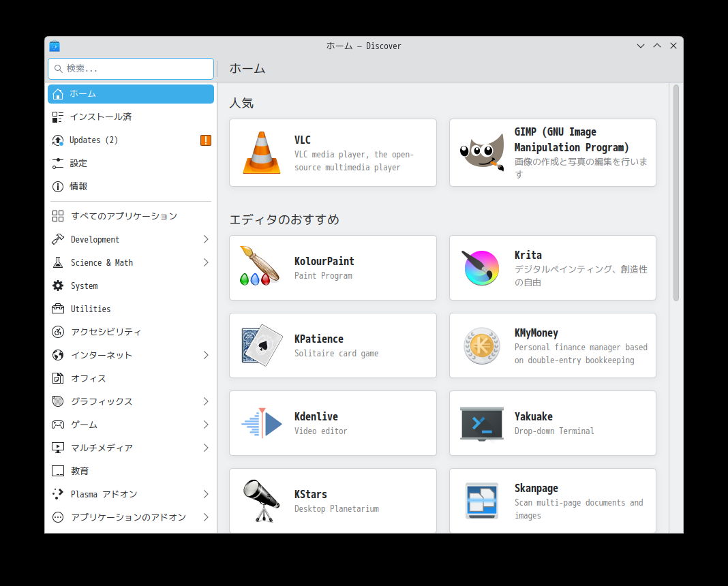Open the KolourPaint app title
728x586 pixels.
(324, 261)
